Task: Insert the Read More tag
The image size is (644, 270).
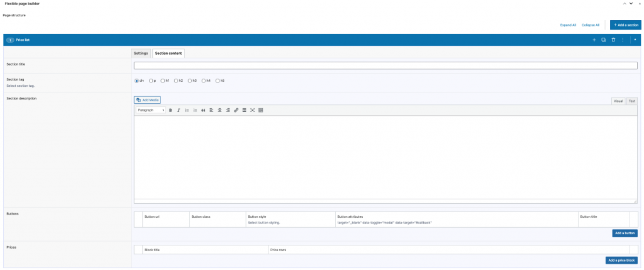Action: pos(245,110)
